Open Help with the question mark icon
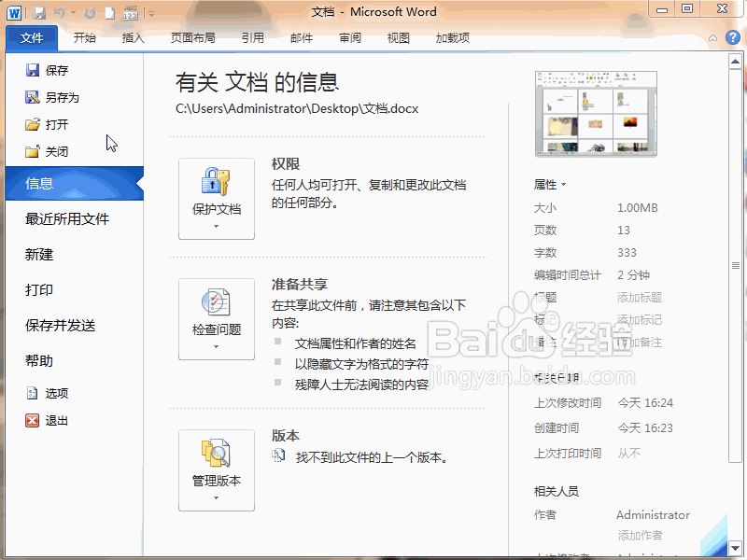Image resolution: width=747 pixels, height=560 pixels. (x=734, y=37)
